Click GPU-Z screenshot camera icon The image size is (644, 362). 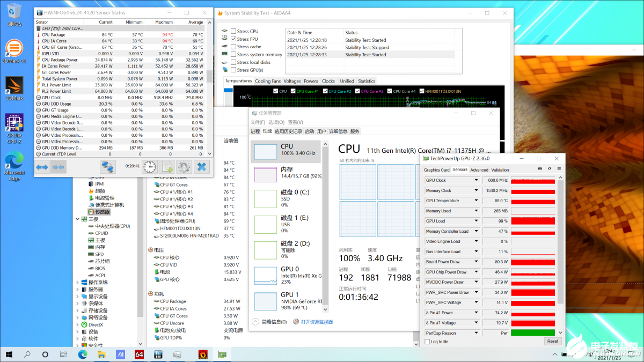(x=539, y=169)
